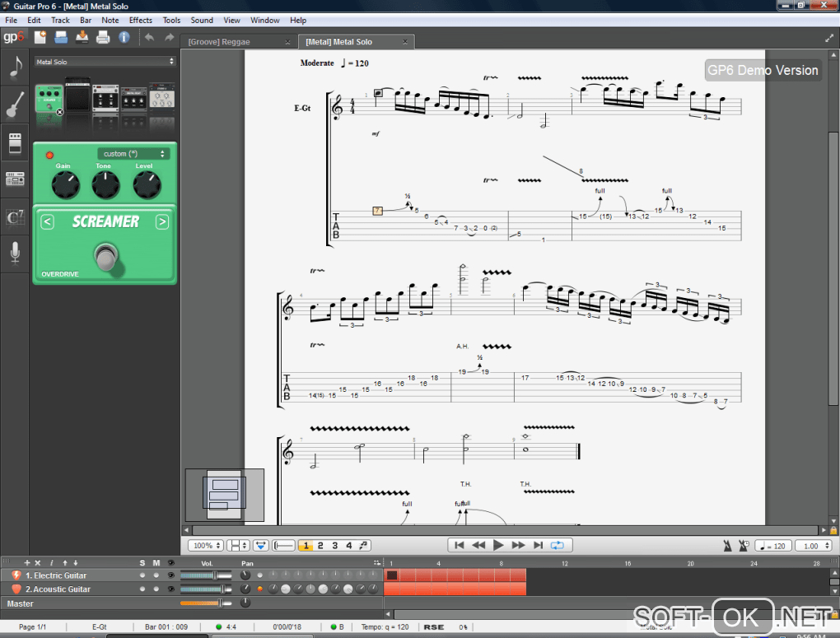840x638 pixels.
Task: Open the instrument panel with guitar icon
Action: point(15,105)
